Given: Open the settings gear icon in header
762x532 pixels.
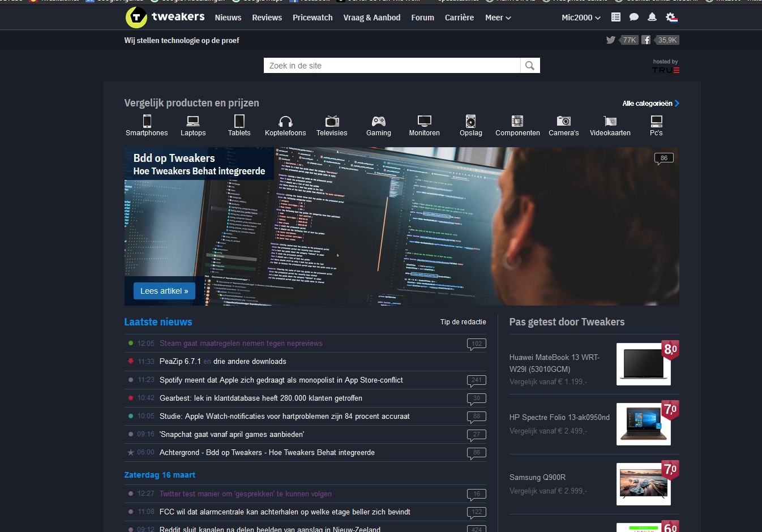Looking at the screenshot, I should [x=671, y=18].
